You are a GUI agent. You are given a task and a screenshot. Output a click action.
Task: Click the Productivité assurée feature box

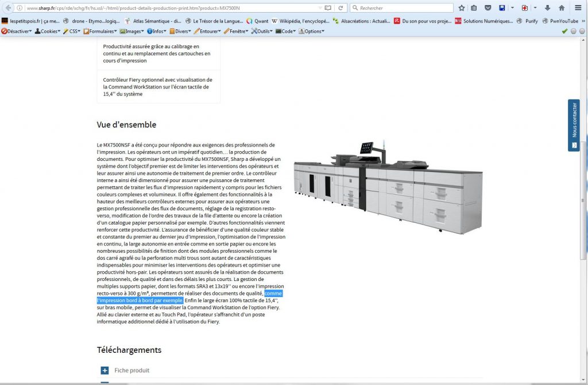(x=158, y=53)
